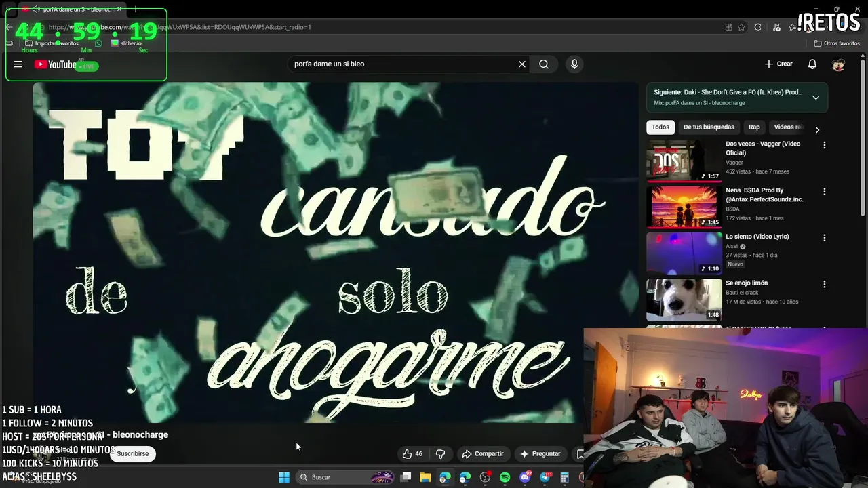Collapse the mix playlist panel chevron
Screen dimensions: 868x488
pos(816,98)
